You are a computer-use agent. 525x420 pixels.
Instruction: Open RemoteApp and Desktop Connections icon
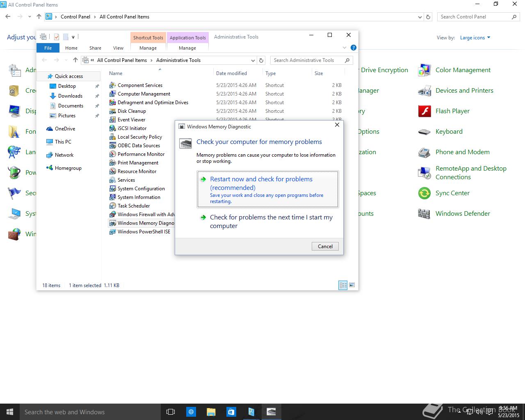(x=425, y=173)
